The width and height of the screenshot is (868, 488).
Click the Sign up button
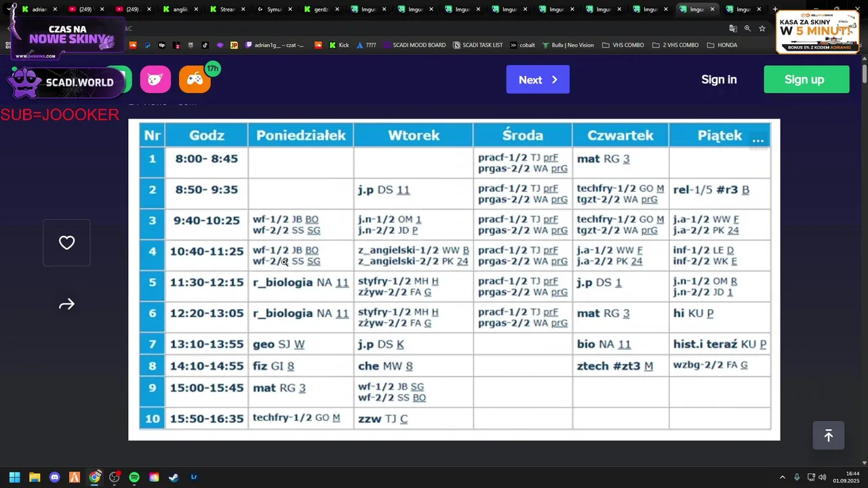pos(806,79)
